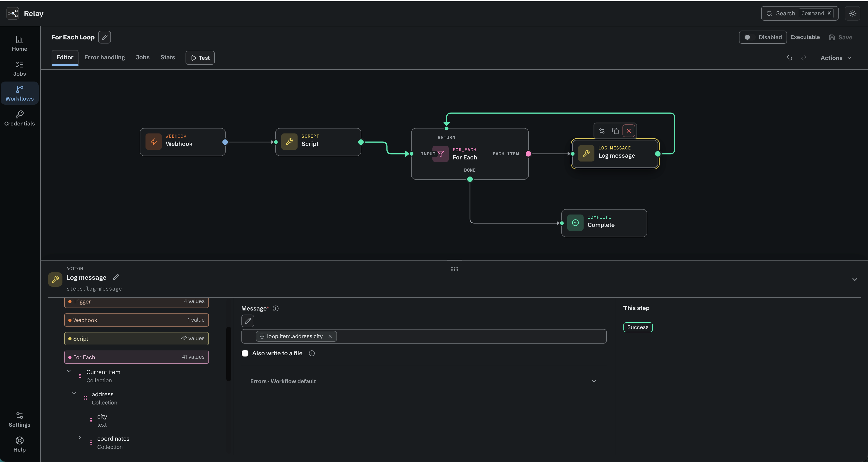Select the Webhook node on canvas

point(182,142)
